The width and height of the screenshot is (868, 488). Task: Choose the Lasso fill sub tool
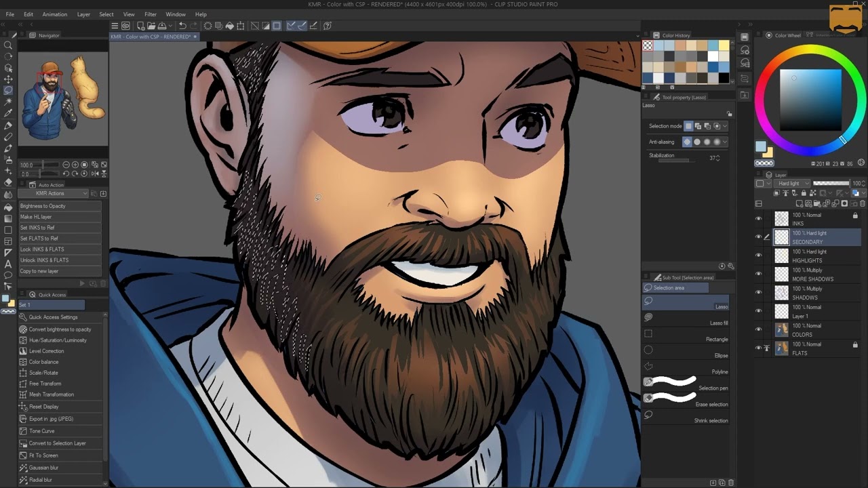(x=686, y=319)
